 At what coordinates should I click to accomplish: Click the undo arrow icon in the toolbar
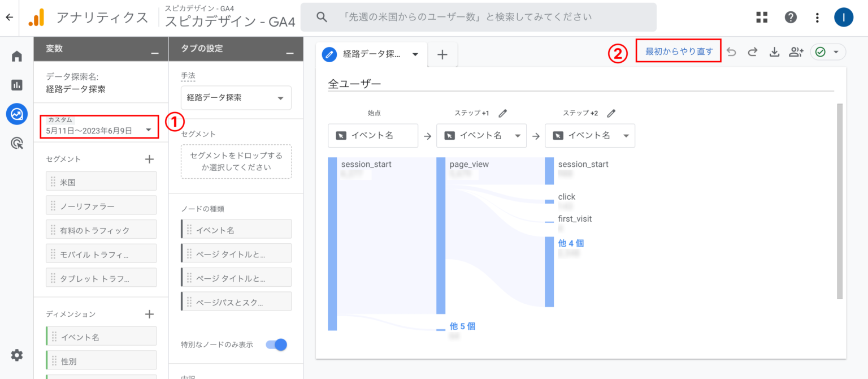[731, 51]
